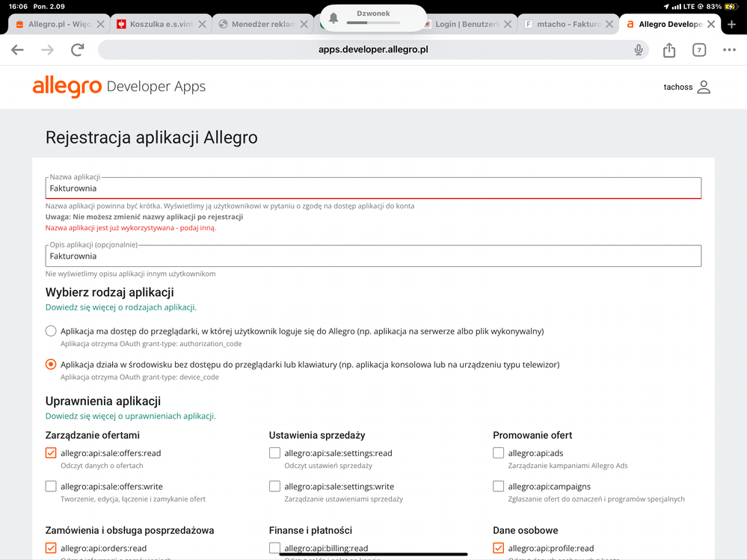Go forward with the browser forward arrow
Viewport: 747px width, 560px height.
pyautogui.click(x=48, y=49)
